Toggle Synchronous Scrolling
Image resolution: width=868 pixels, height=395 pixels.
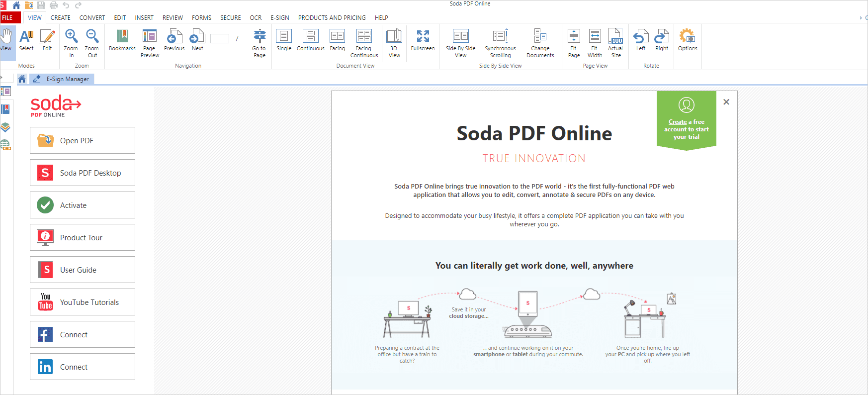pyautogui.click(x=500, y=43)
